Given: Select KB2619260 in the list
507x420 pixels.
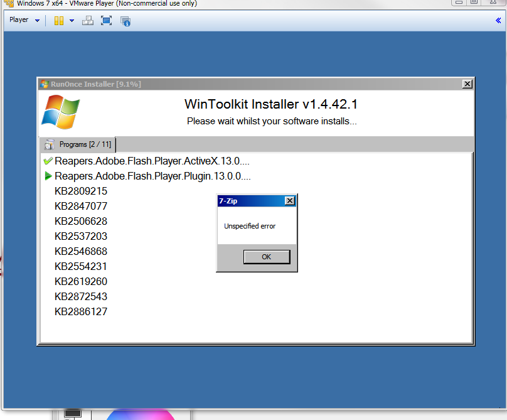Looking at the screenshot, I should coord(81,281).
